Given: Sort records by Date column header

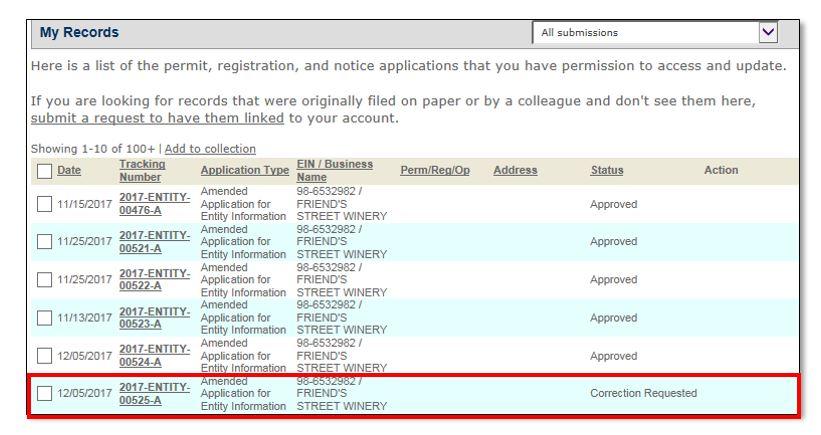Looking at the screenshot, I should click(x=69, y=171).
